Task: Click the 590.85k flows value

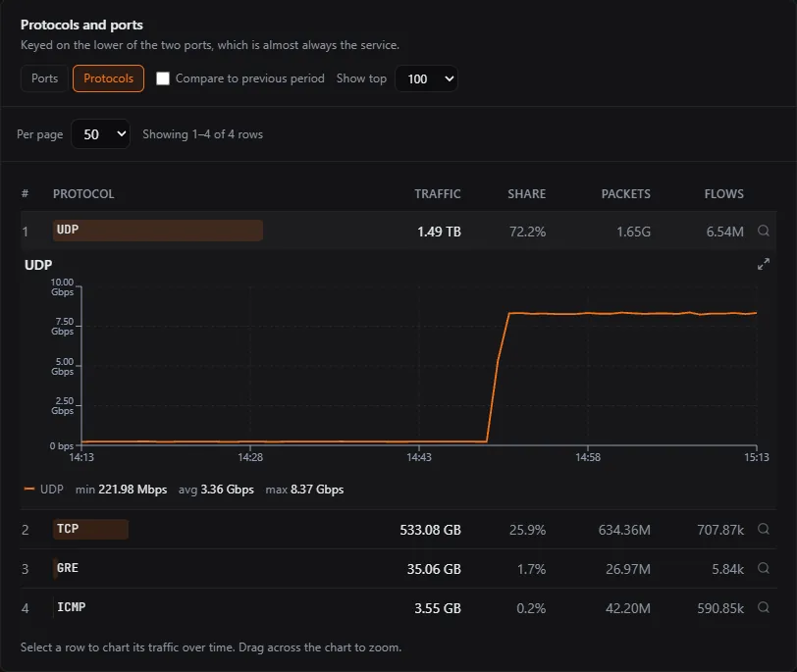Action: coord(720,608)
